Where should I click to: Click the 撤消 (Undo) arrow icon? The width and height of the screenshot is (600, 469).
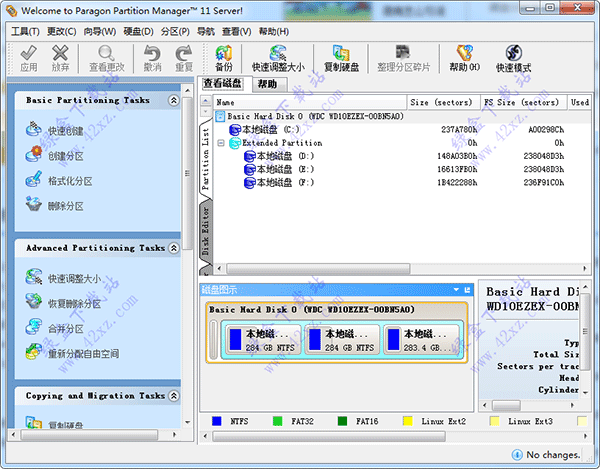tap(152, 53)
